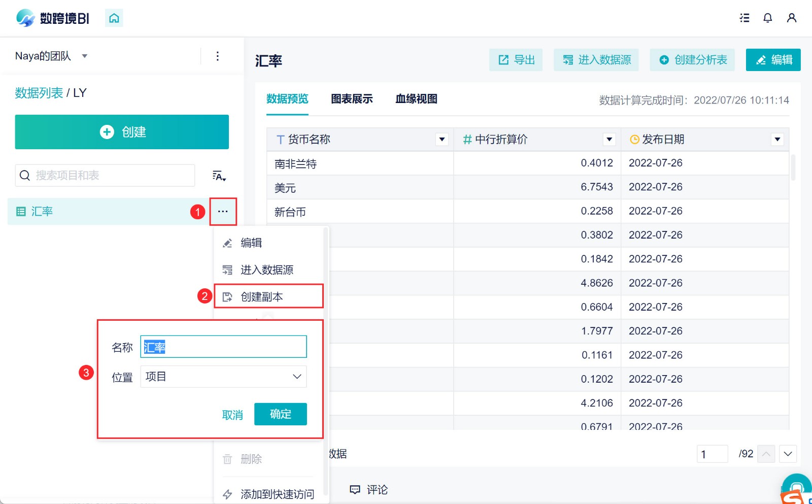
Task: Choose 进入数据源 in the context menu
Action: pyautogui.click(x=269, y=270)
